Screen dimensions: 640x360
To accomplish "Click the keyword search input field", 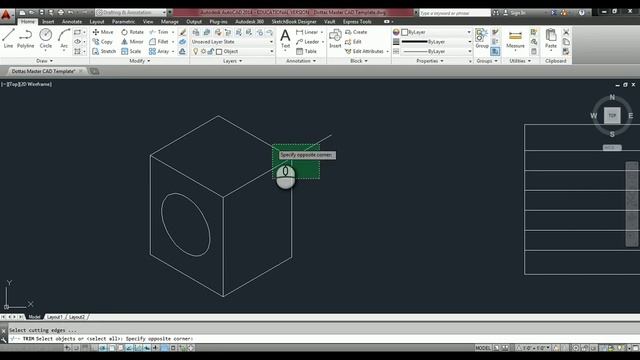I will (x=454, y=13).
